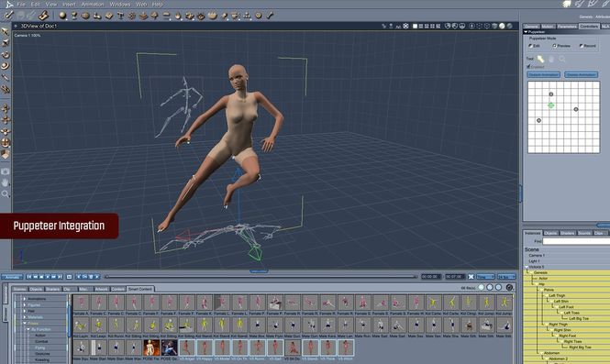Choose the Puppeteer magnifier tool
Image resolution: width=610 pixels, height=364 pixels.
(562, 59)
